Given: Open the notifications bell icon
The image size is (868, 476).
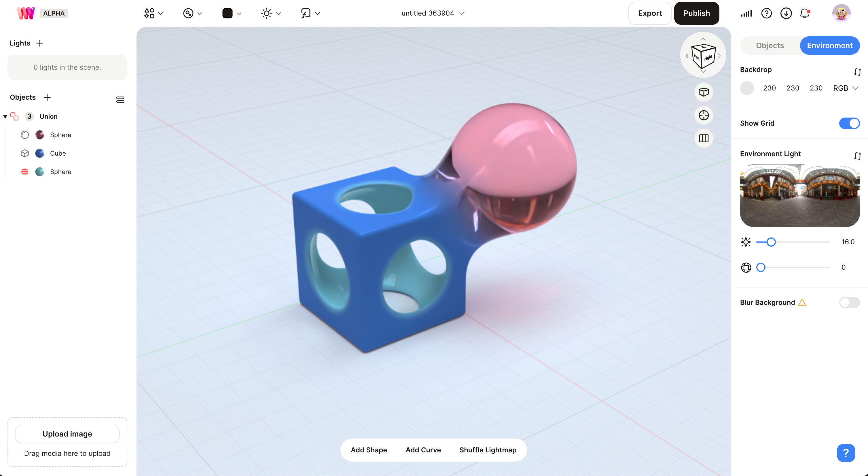Looking at the screenshot, I should [x=805, y=13].
